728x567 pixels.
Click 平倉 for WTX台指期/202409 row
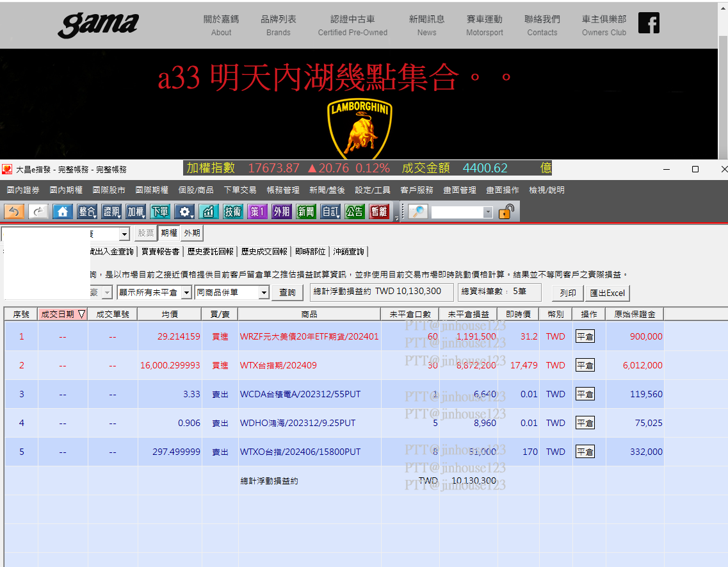[x=585, y=365]
